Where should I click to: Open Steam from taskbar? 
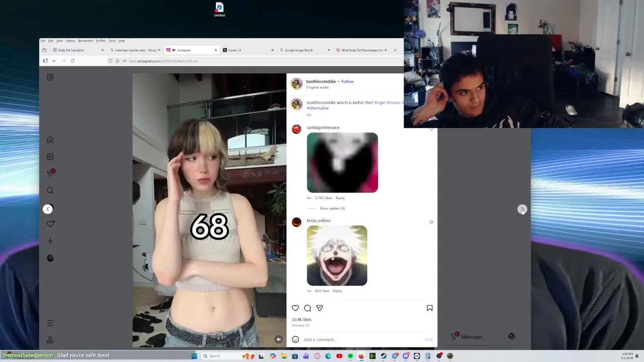click(383, 356)
